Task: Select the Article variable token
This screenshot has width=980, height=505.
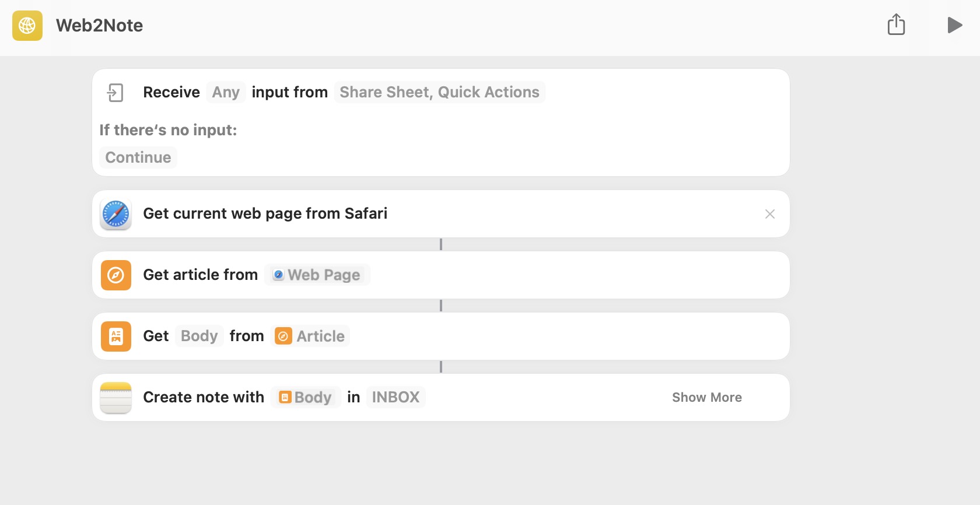Action: [x=311, y=336]
